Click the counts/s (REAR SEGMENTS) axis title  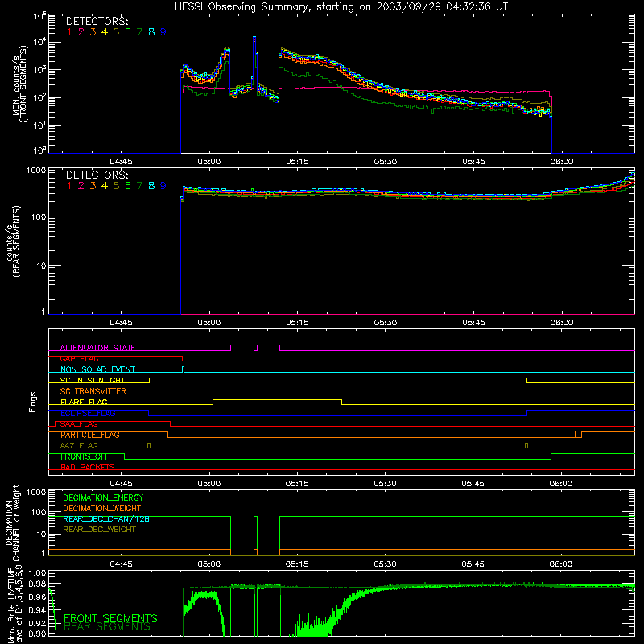point(13,242)
